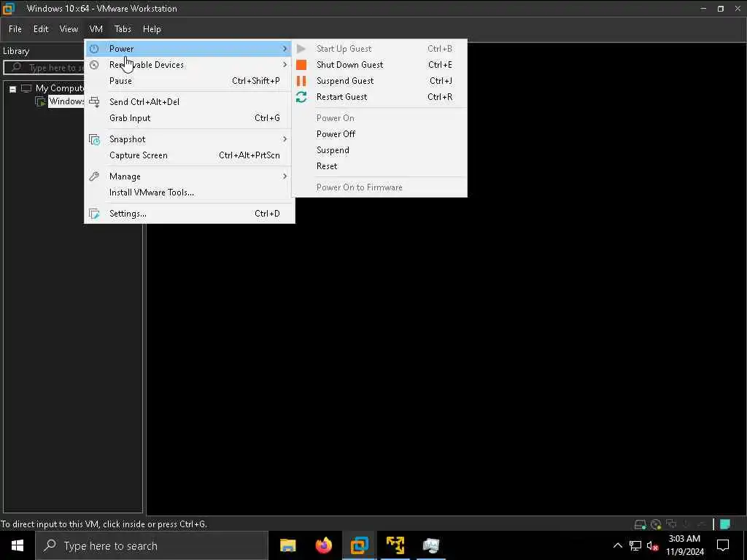Viewport: 747px width, 560px height.
Task: Show hidden tray icons chevron
Action: pyautogui.click(x=617, y=545)
